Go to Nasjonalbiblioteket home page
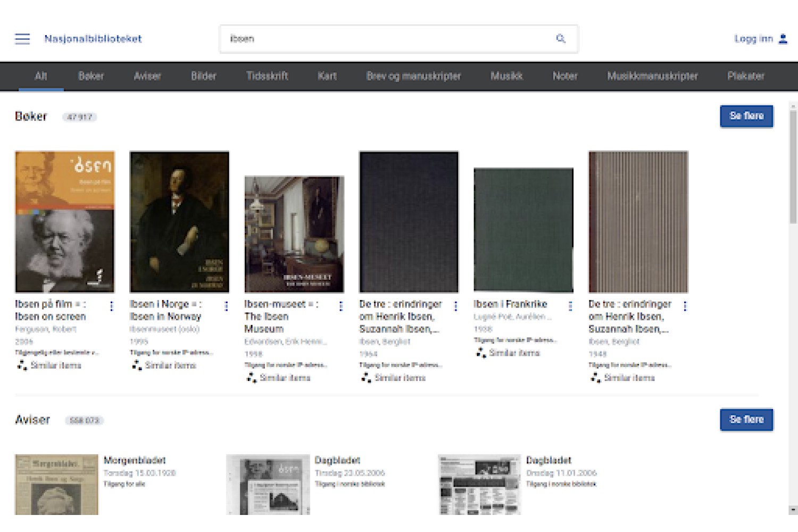 tap(93, 39)
